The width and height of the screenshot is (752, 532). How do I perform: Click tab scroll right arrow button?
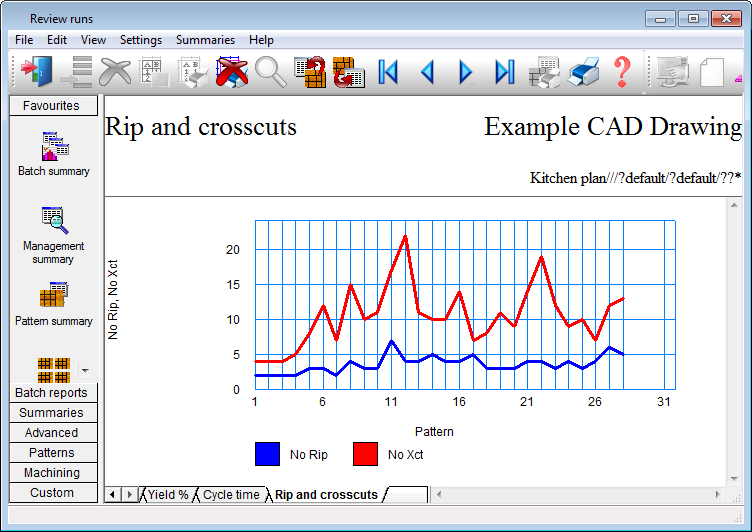pyautogui.click(x=129, y=494)
